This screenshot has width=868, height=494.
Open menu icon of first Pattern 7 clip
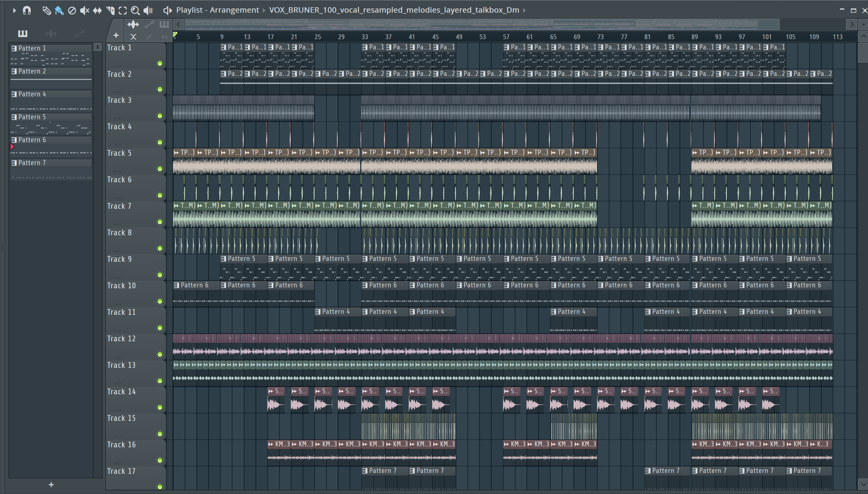pyautogui.click(x=365, y=471)
